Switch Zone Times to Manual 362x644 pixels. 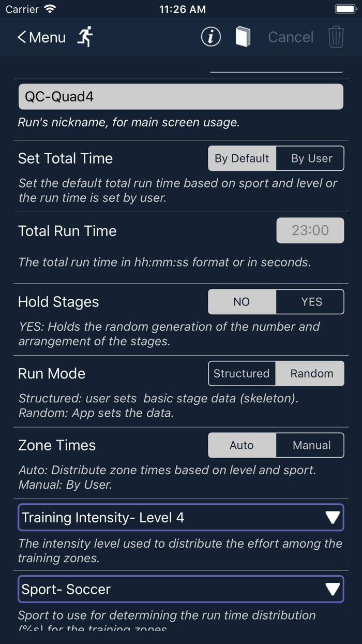coord(310,445)
